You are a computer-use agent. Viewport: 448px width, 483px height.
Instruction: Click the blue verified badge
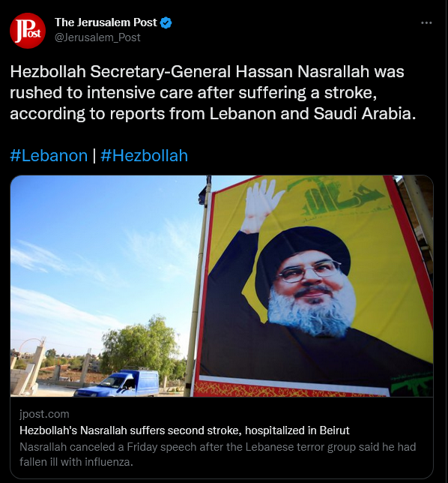[166, 22]
